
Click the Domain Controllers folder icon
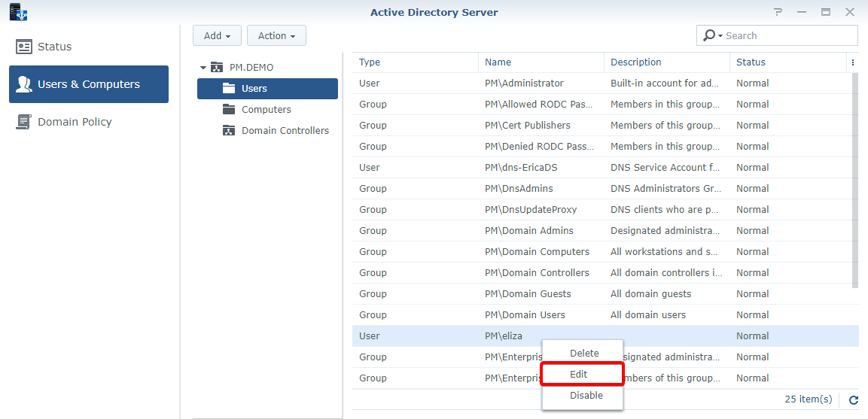click(x=229, y=131)
